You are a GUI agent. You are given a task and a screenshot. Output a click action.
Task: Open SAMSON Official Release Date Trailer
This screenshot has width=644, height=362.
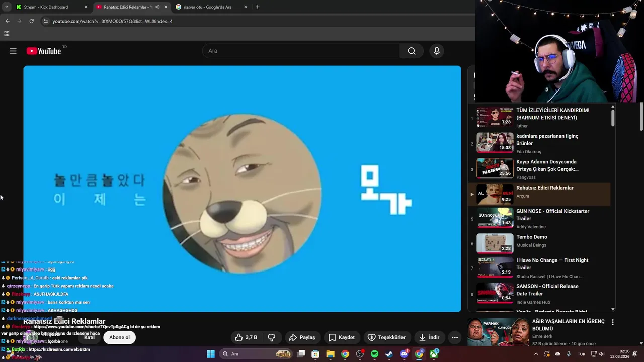[x=539, y=294]
